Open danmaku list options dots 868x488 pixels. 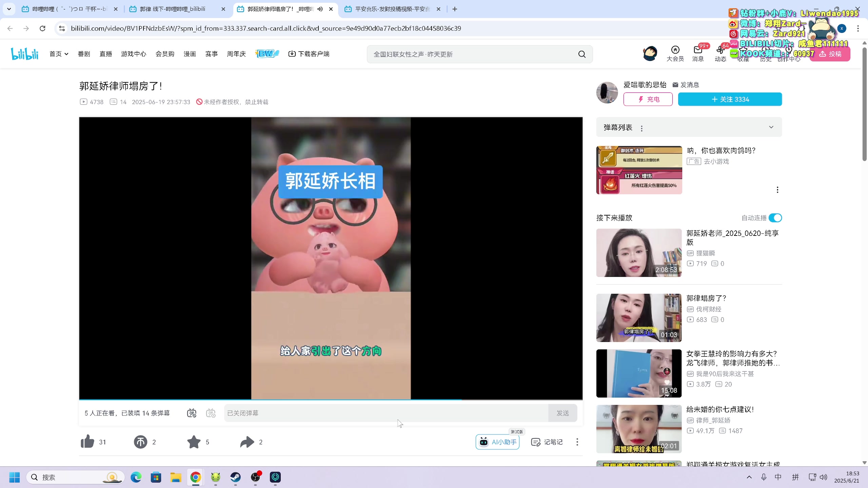(642, 128)
